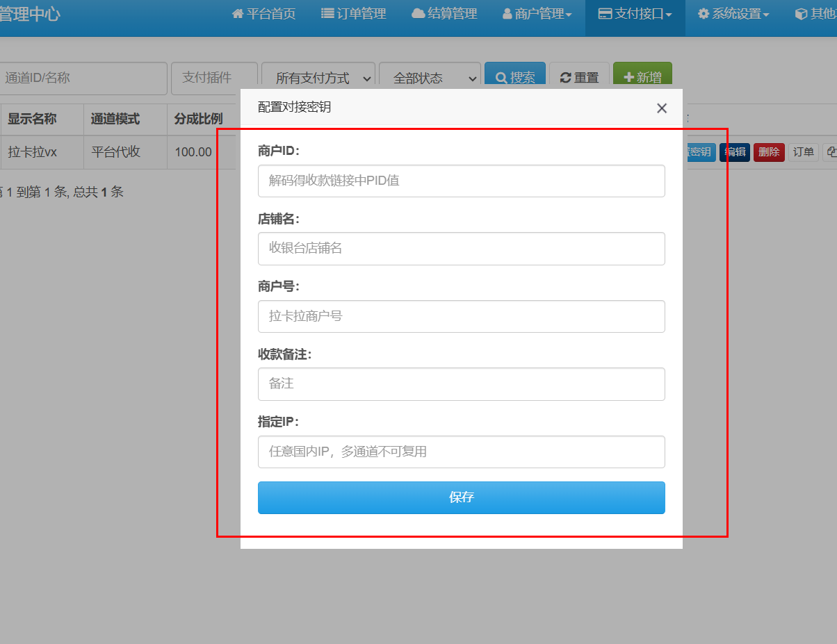This screenshot has width=837, height=644.
Task: Open 订单管理 via its list icon
Action: [327, 14]
